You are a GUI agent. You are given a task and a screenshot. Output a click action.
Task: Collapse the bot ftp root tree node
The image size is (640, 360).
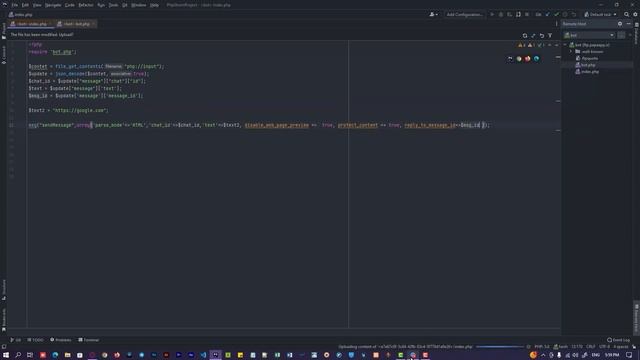tap(566, 45)
